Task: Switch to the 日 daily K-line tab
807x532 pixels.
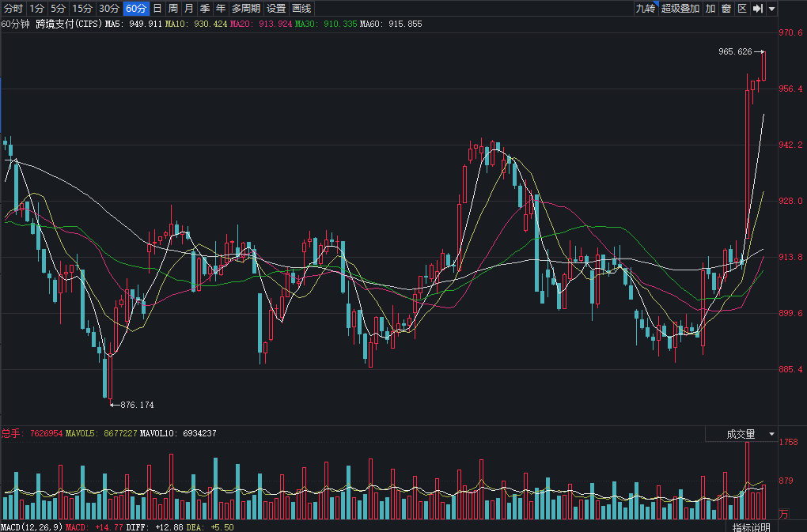Action: pyautogui.click(x=157, y=9)
